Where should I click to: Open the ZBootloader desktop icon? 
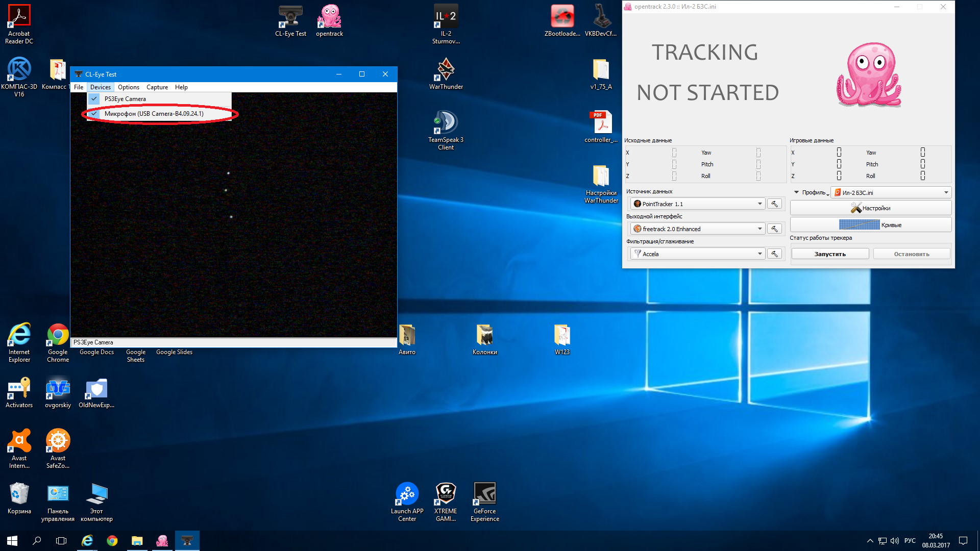tap(562, 21)
